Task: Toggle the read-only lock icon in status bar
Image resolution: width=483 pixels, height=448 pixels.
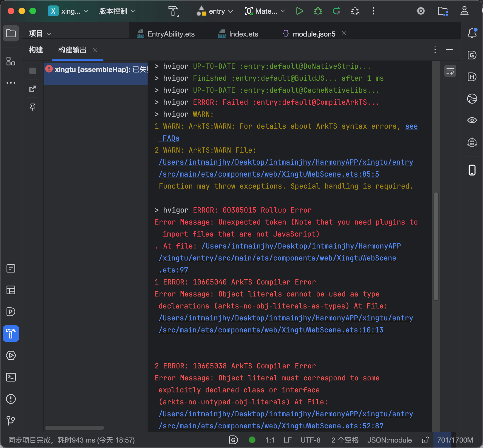Action: [x=425, y=440]
